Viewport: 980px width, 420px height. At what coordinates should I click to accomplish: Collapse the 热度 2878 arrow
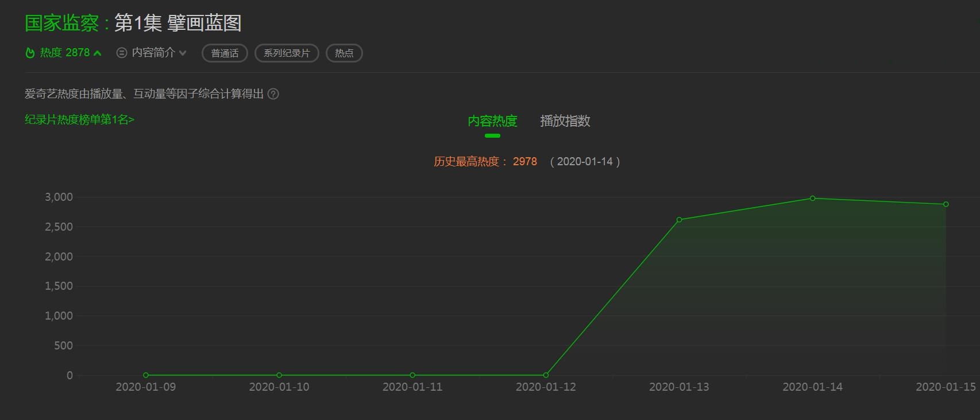coord(98,53)
